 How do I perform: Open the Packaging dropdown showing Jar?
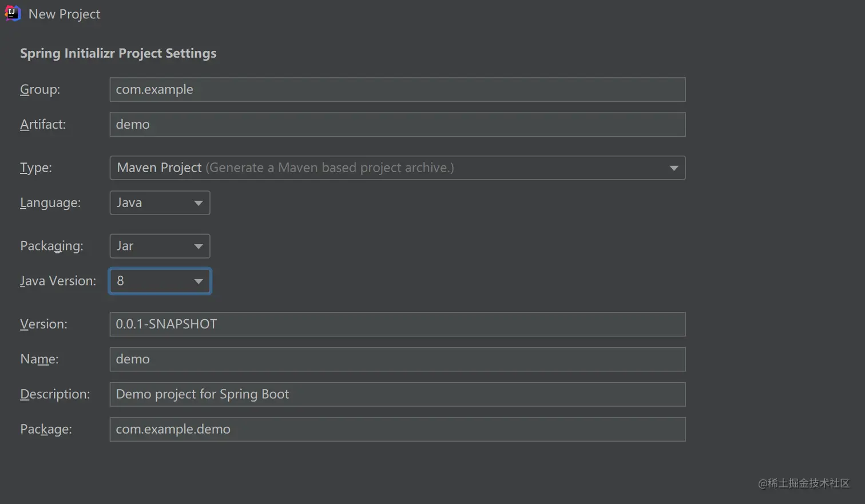click(160, 246)
